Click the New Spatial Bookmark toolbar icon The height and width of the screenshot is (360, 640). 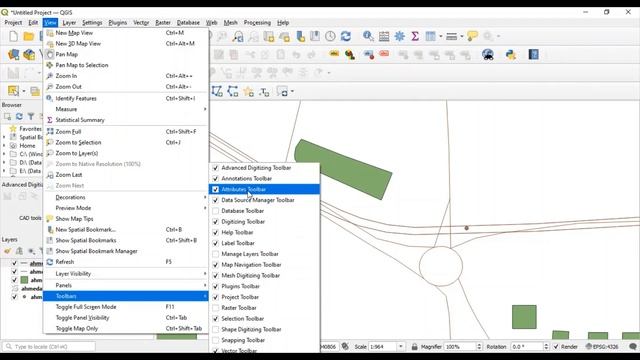[300, 36]
